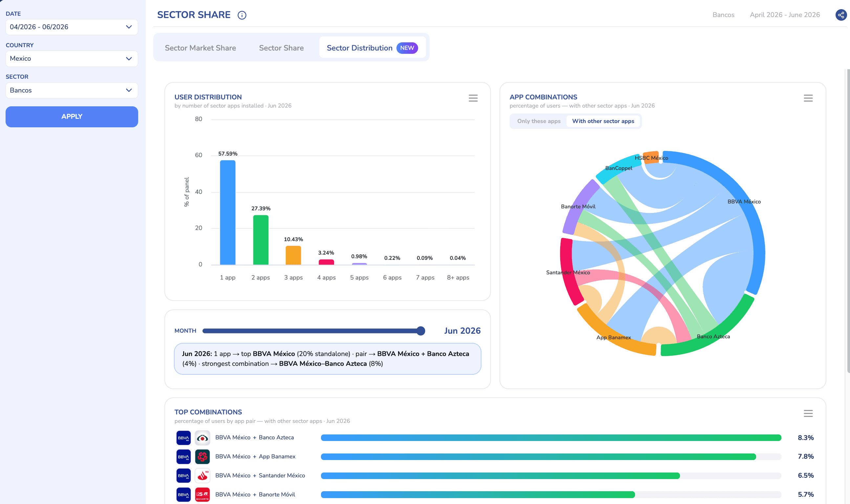Screen dimensions: 850x504
Task: Click the Bancos breadcrumb text in header
Action: pos(723,15)
